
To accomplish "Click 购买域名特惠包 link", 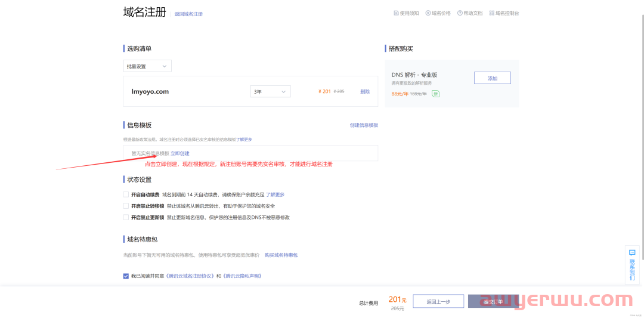I will 281,255.
